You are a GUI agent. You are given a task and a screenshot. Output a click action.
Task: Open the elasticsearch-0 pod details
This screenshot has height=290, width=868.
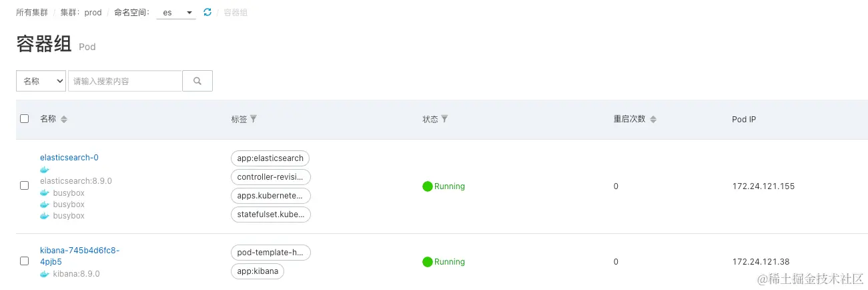point(69,158)
